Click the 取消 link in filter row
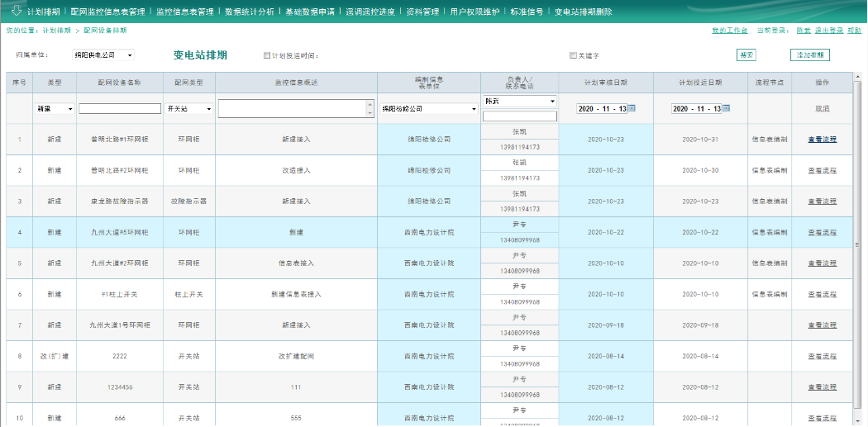868x427 pixels. click(822, 108)
